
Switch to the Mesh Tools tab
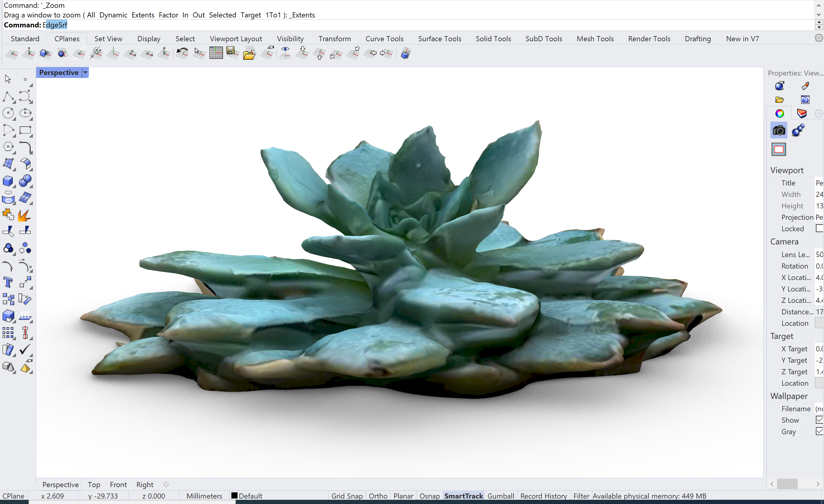[595, 39]
